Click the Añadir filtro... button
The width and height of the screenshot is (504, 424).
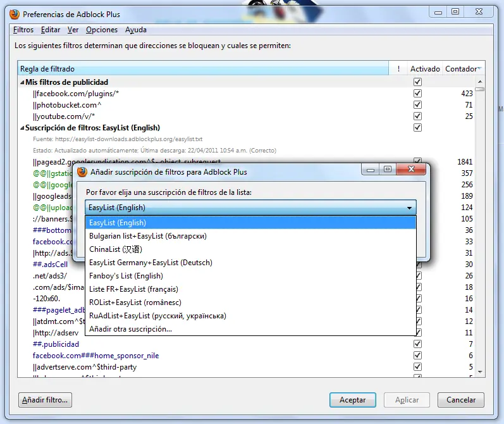[x=45, y=400]
